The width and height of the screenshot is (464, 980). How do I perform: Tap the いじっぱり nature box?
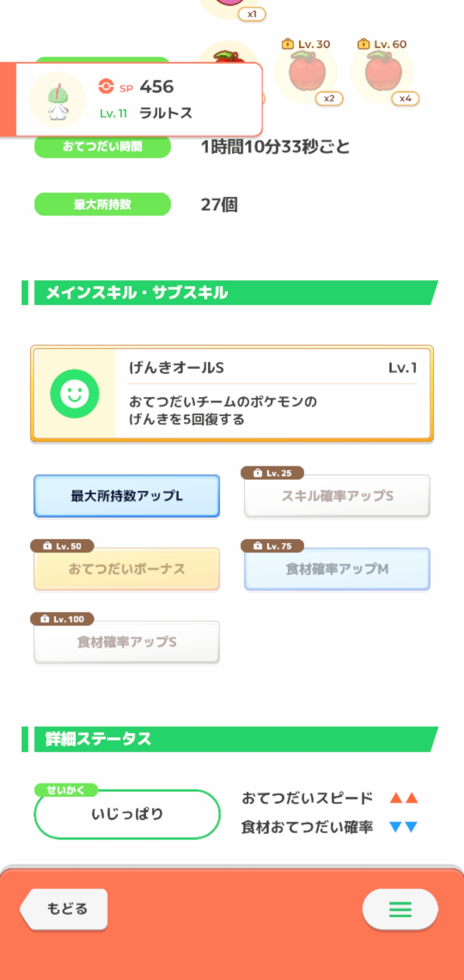click(x=127, y=814)
